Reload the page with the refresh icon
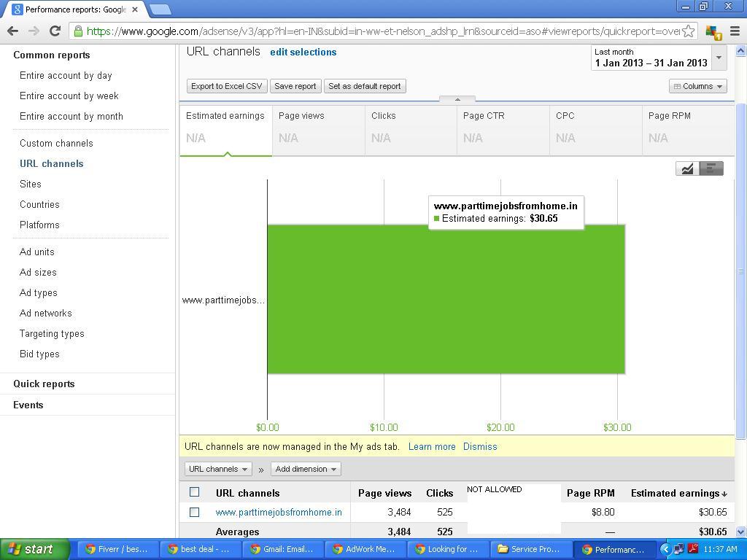The width and height of the screenshot is (747, 560). (55, 31)
